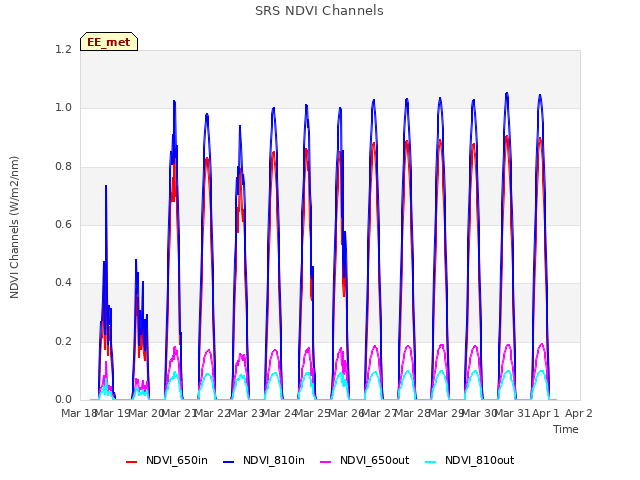Click the Mar 31 x-axis tick label
Image resolution: width=640 pixels, height=480 pixels.
point(512,413)
